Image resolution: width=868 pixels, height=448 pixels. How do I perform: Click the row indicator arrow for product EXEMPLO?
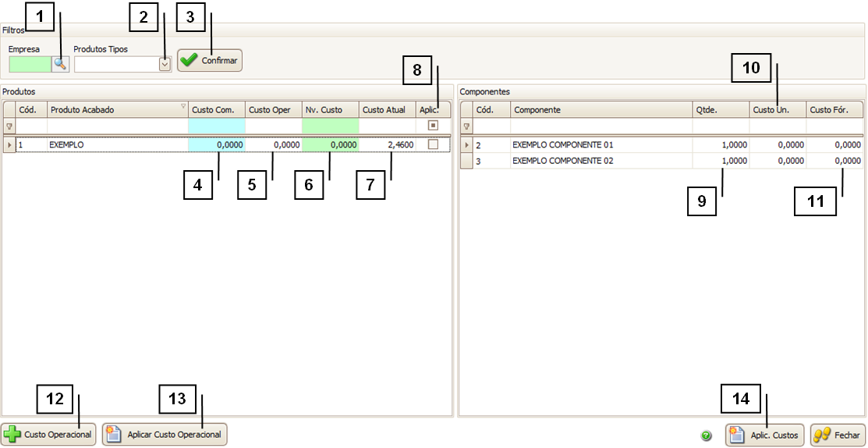click(9, 145)
